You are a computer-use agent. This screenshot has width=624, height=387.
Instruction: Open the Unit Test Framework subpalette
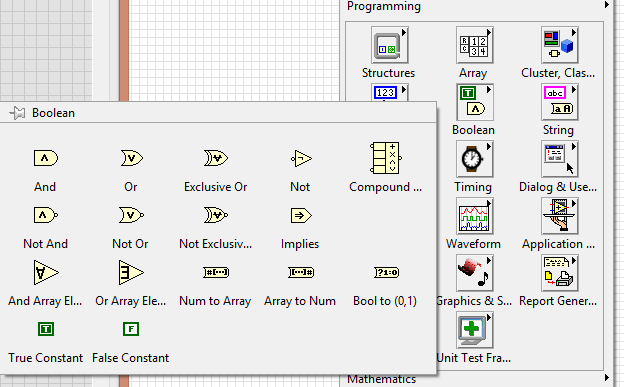(474, 330)
